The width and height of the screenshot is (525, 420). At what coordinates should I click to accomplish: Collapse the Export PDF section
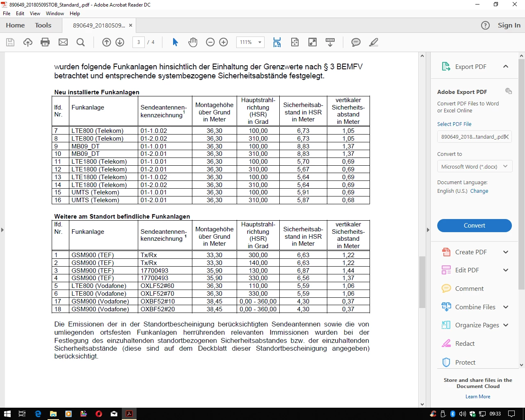coord(506,66)
